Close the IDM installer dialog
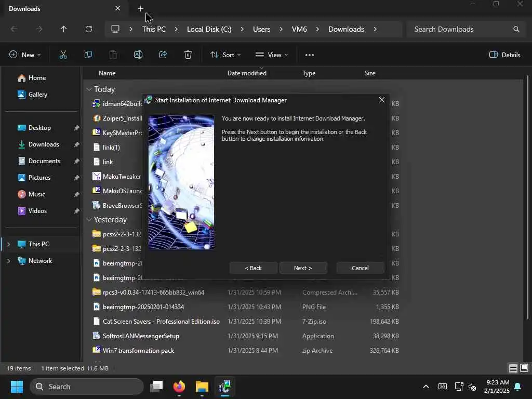Viewport: 532px width, 399px height. point(382,100)
